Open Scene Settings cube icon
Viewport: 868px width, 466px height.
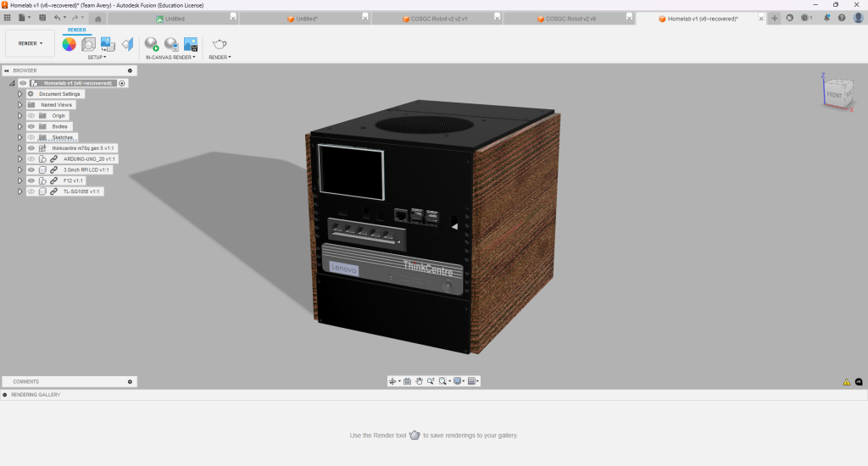coord(88,44)
